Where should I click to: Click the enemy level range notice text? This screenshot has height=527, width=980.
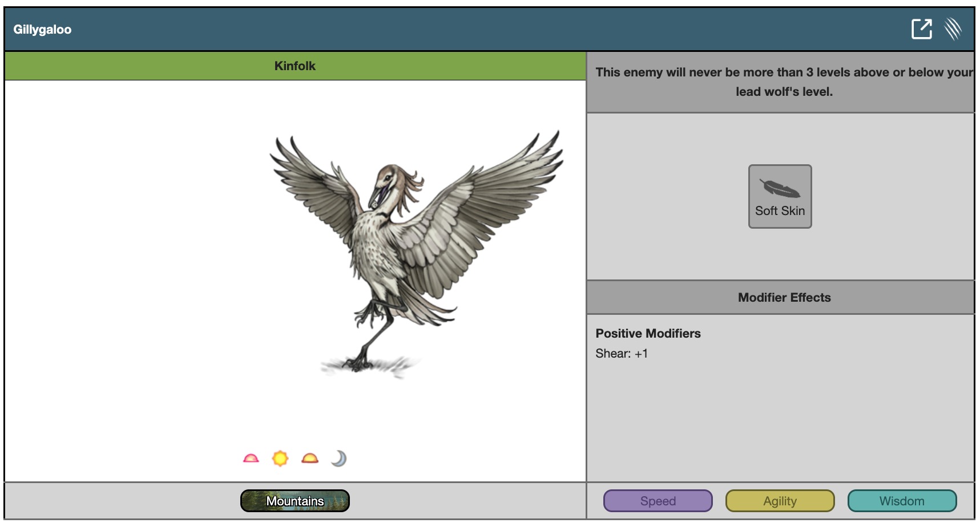click(x=784, y=82)
